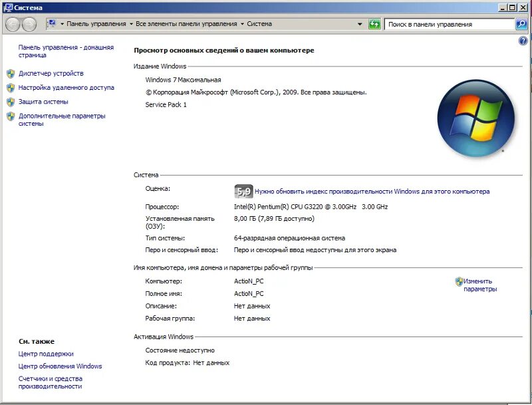532x405 pixels.
Task: Click the Microsoft Corp. copyright line
Action: click(256, 92)
